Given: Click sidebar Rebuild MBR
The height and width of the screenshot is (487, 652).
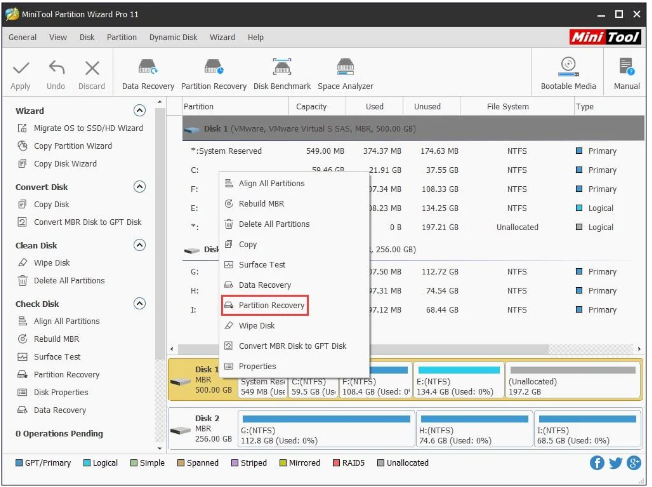Looking at the screenshot, I should point(57,339).
